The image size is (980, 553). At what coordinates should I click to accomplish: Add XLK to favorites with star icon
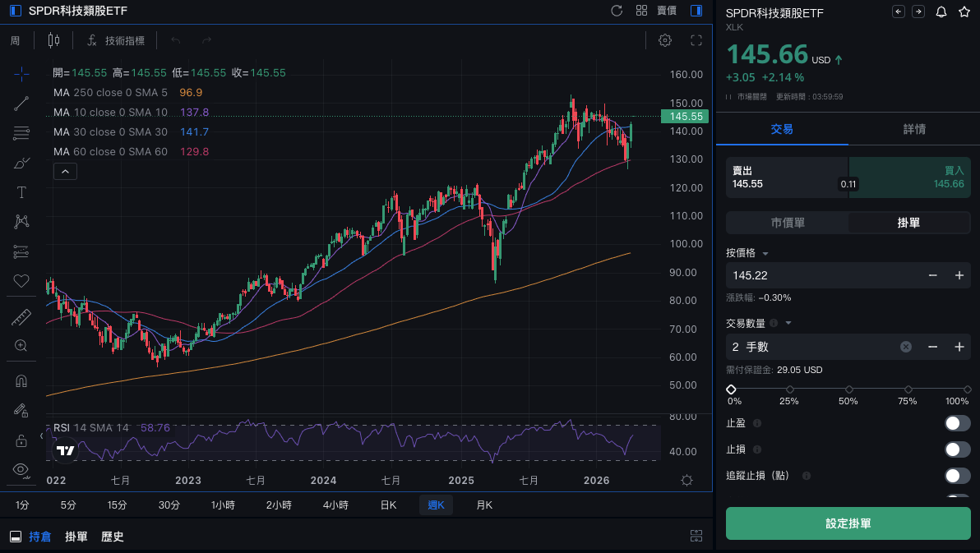coord(964,12)
